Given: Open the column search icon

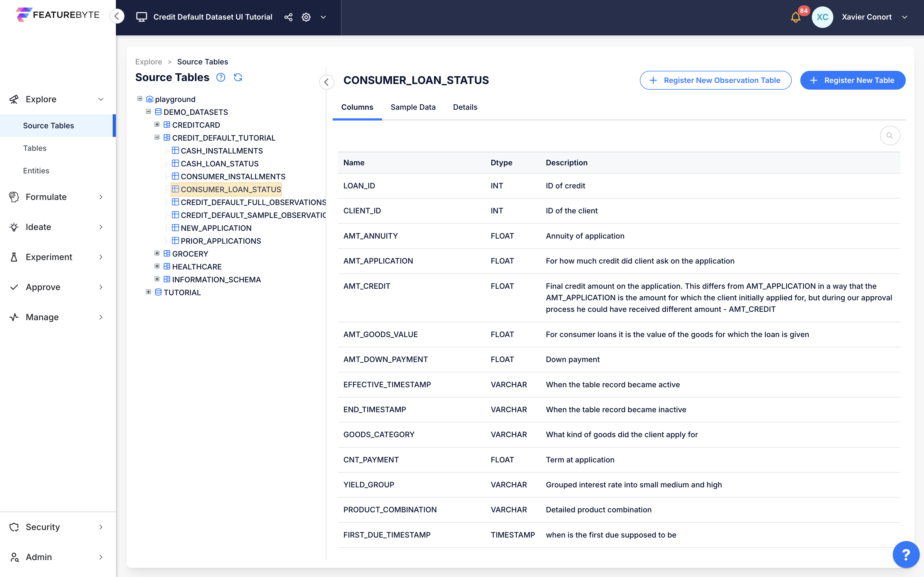Looking at the screenshot, I should click(x=890, y=136).
